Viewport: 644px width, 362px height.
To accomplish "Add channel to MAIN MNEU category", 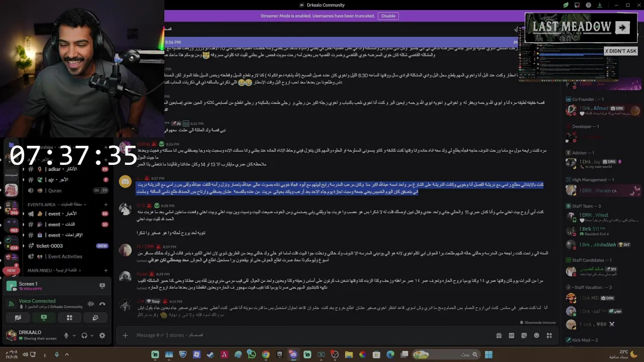I will point(106,270).
